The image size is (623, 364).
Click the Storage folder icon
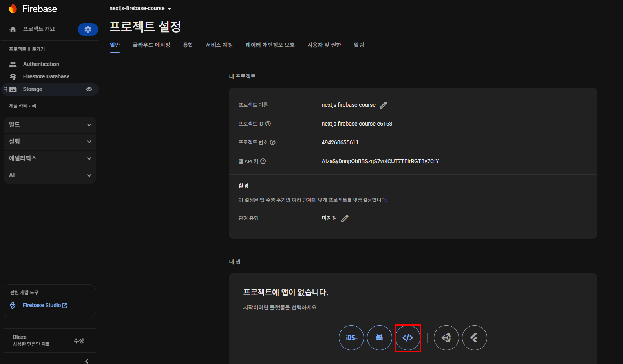tap(13, 89)
